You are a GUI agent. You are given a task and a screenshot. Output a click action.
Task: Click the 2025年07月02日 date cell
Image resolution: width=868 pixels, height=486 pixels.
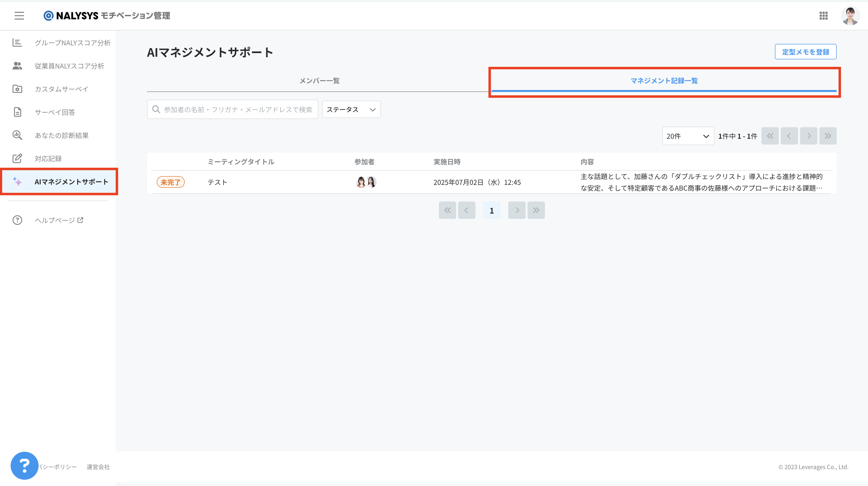(477, 182)
